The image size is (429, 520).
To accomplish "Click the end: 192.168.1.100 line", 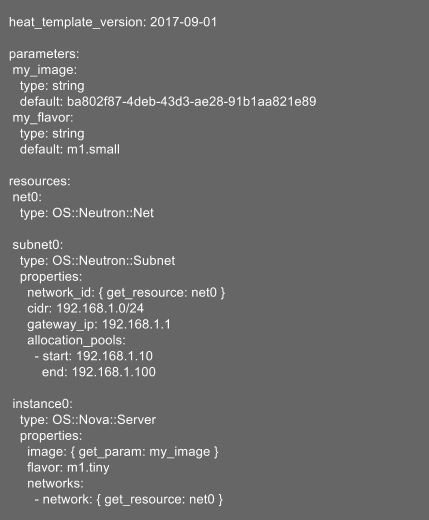I will tap(99, 372).
